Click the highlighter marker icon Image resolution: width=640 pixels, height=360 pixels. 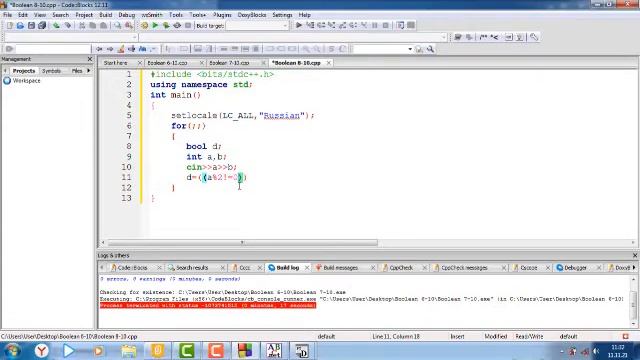[x=121, y=49]
